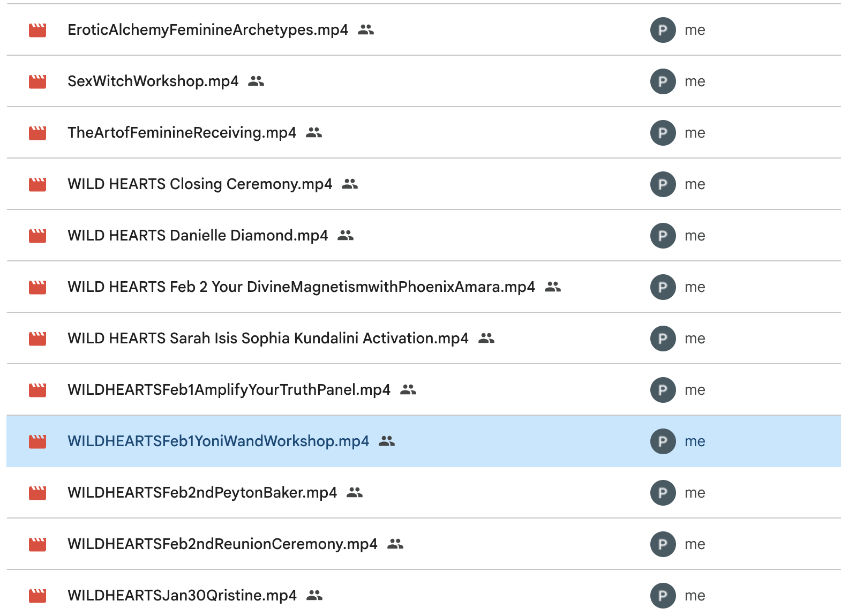Select file WILD HEARTS Closing Ceremony.mp4
The image size is (841, 616).
(x=200, y=184)
